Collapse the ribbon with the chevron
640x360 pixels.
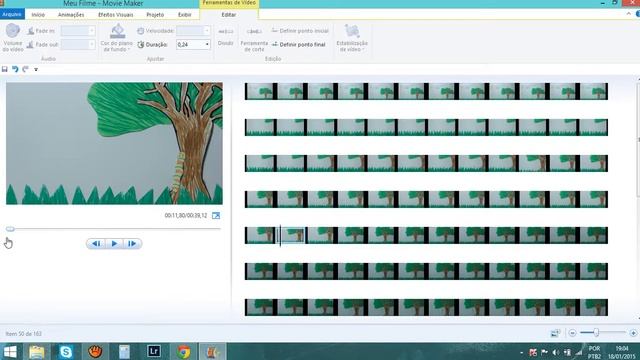[629, 14]
